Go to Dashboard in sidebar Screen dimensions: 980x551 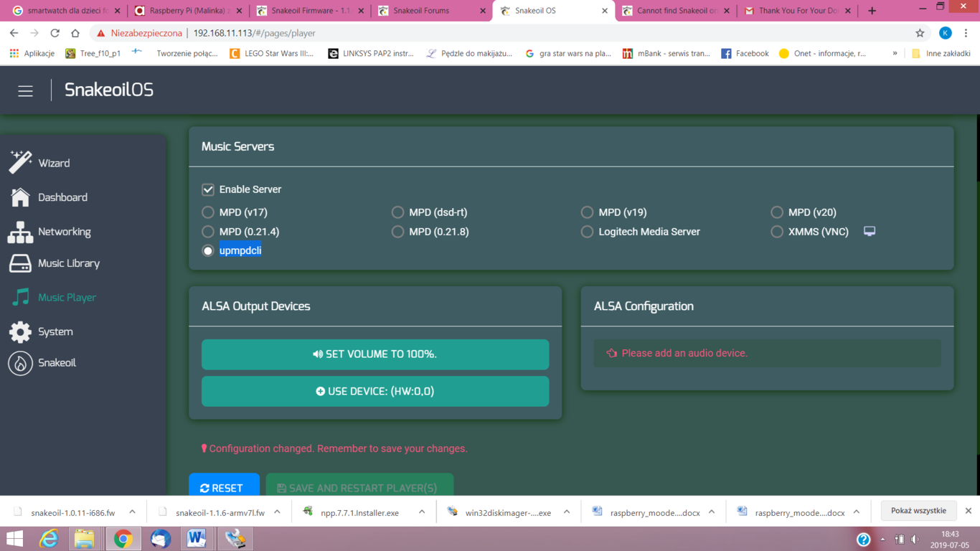[x=48, y=197]
